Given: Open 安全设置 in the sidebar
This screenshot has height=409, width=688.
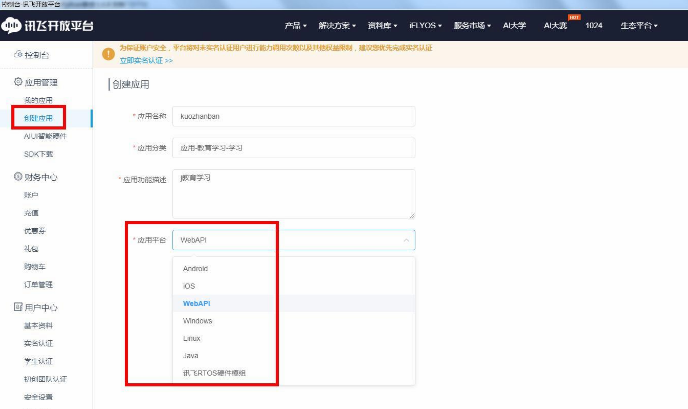Looking at the screenshot, I should coord(38,397).
